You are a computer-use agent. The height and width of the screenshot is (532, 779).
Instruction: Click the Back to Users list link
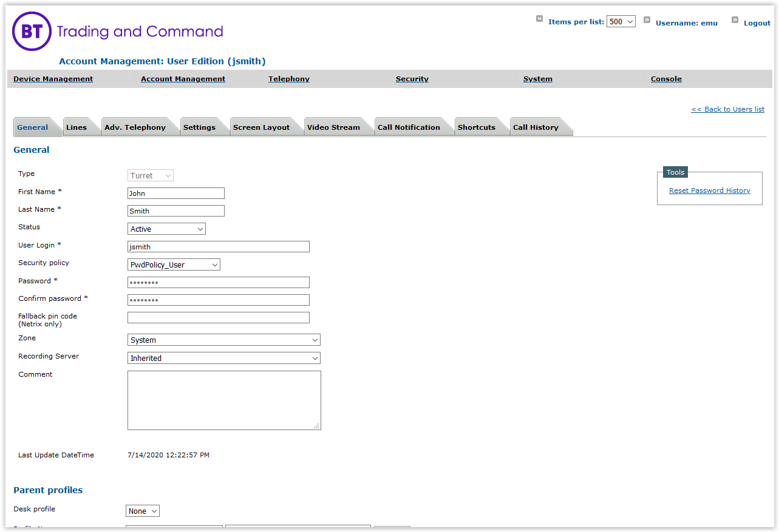[727, 109]
